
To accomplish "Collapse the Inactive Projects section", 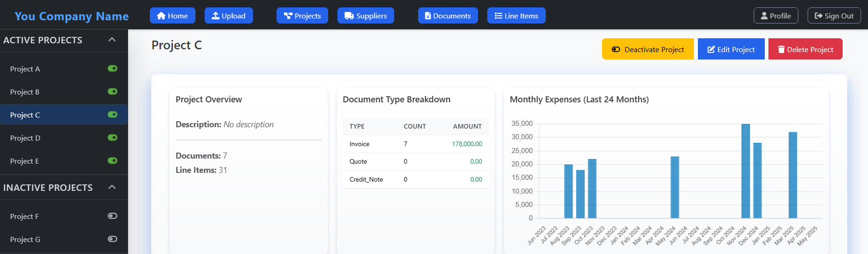I will click(x=112, y=187).
